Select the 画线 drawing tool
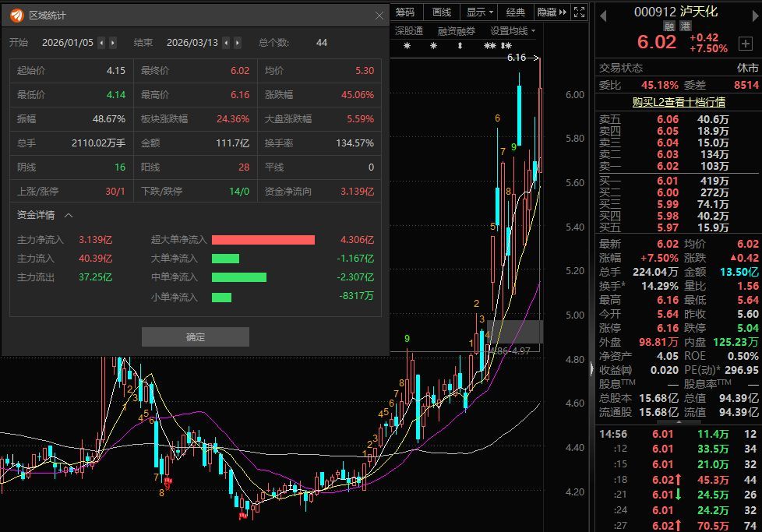762x532 pixels. pyautogui.click(x=440, y=12)
